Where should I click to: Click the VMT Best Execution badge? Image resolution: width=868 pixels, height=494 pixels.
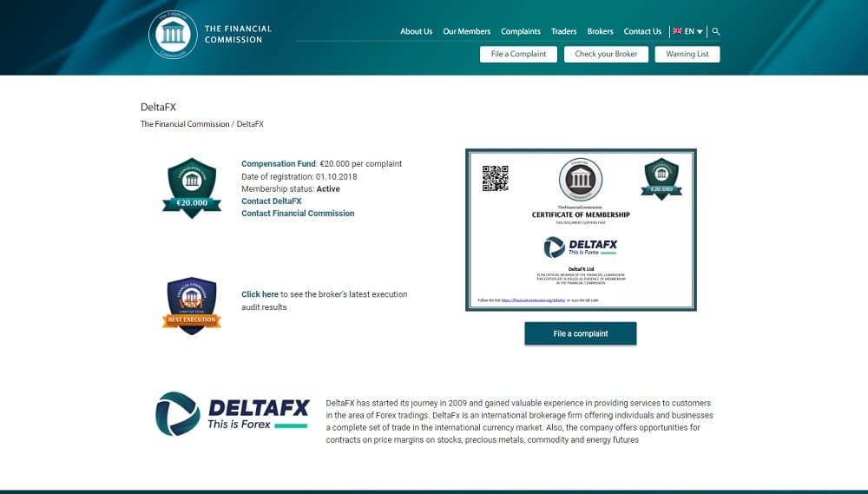[x=192, y=306]
